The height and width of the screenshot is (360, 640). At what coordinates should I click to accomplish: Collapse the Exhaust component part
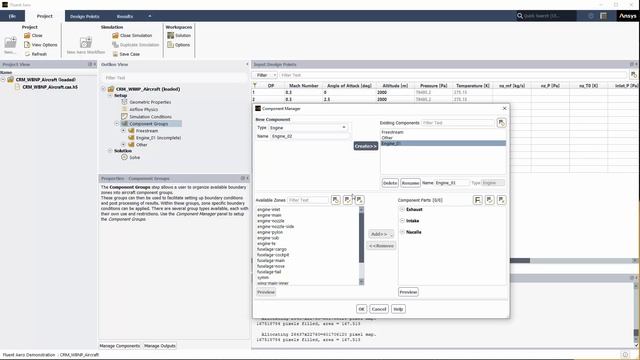coord(402,209)
